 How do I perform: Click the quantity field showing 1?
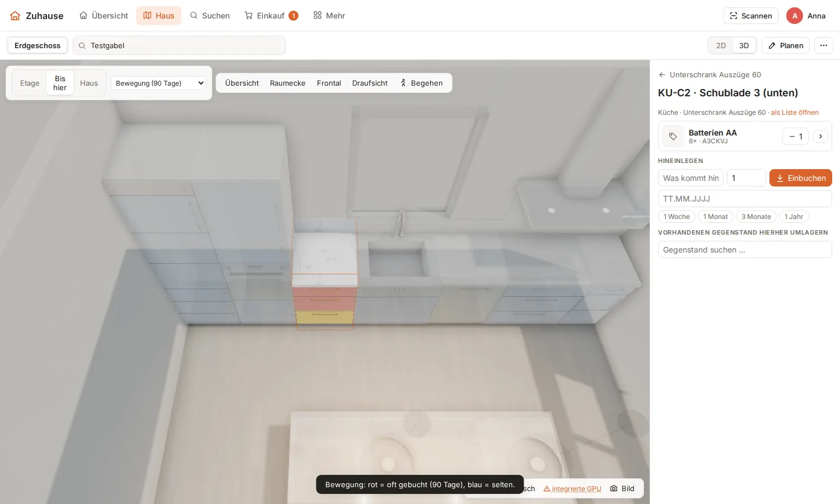746,178
